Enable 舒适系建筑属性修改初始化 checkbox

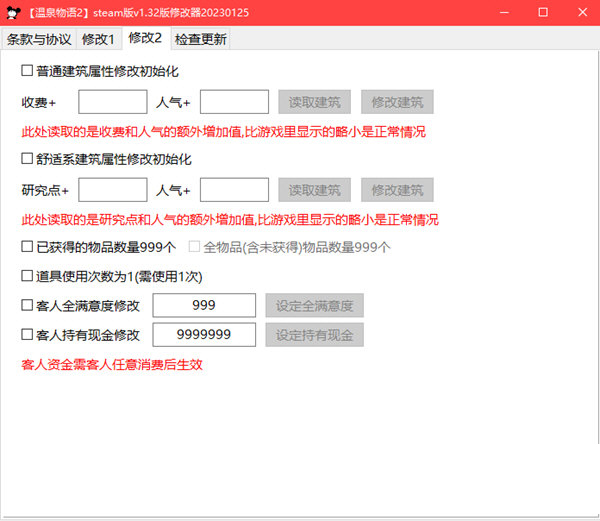pos(27,158)
